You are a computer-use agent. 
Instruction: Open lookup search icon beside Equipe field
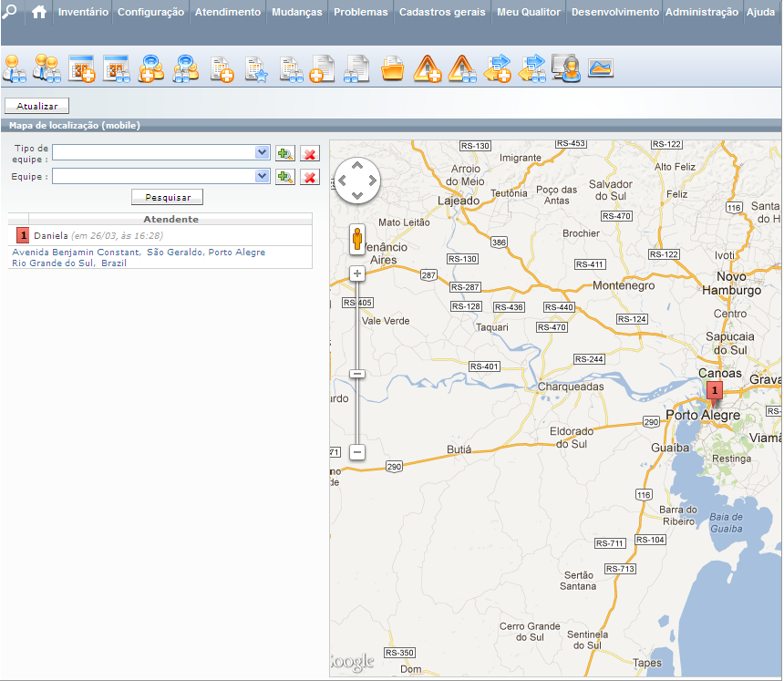point(285,177)
